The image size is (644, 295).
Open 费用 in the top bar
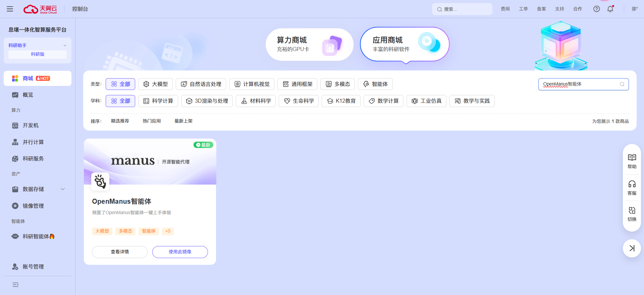505,9
